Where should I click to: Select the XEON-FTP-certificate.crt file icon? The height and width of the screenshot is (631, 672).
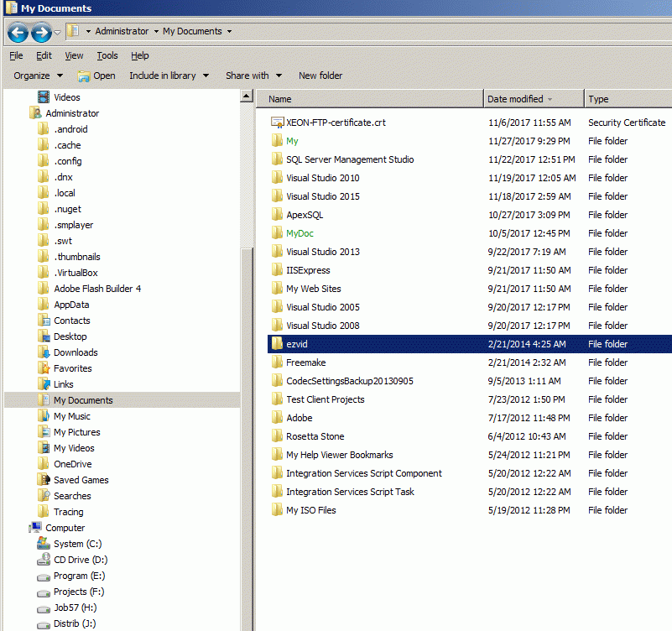click(x=278, y=123)
